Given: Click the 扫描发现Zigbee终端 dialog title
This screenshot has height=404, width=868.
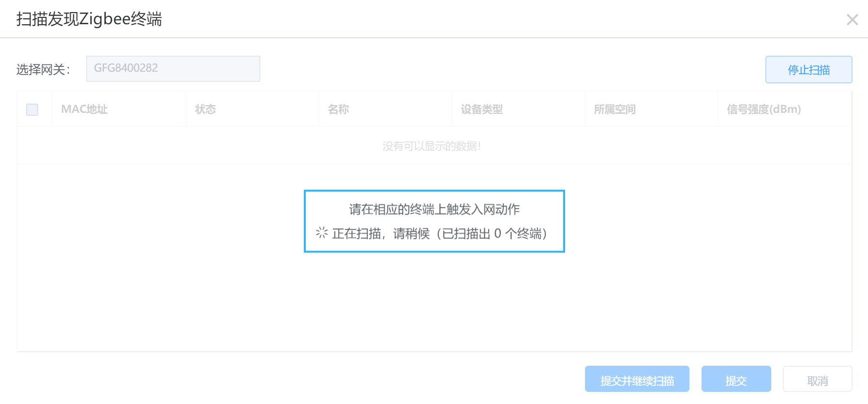Looking at the screenshot, I should 89,19.
